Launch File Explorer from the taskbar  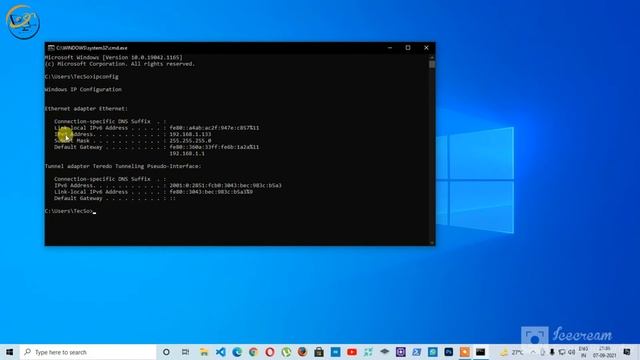click(204, 352)
